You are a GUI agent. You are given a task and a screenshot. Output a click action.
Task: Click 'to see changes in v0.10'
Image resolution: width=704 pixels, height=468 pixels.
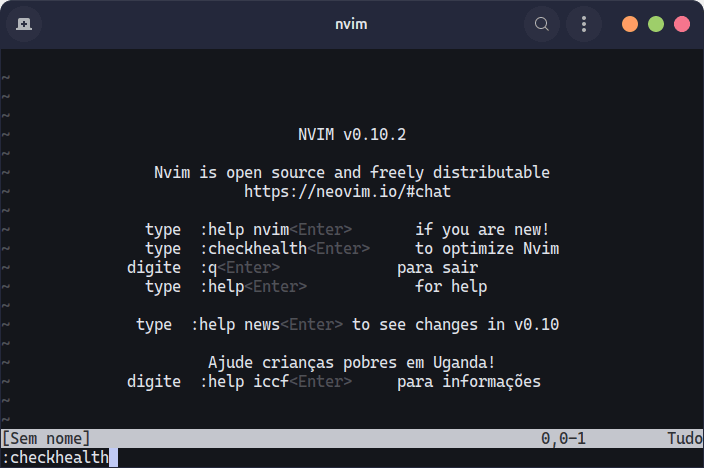[x=456, y=325]
